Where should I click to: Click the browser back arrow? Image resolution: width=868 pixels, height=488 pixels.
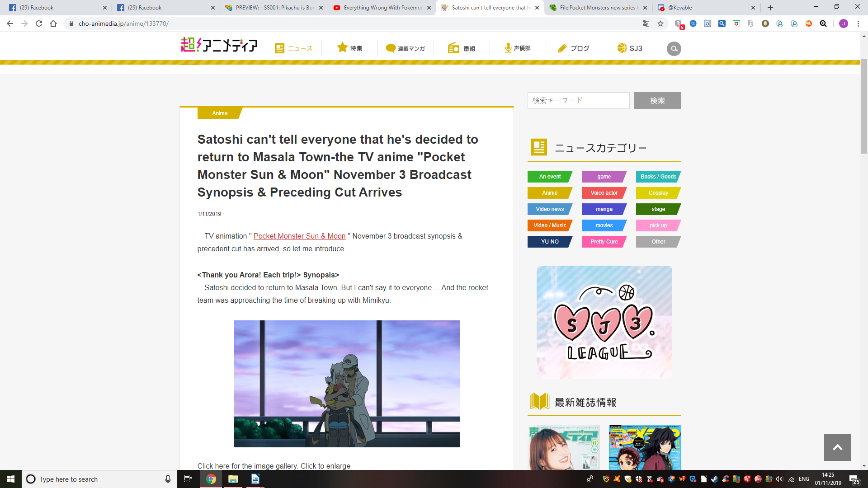pyautogui.click(x=10, y=23)
